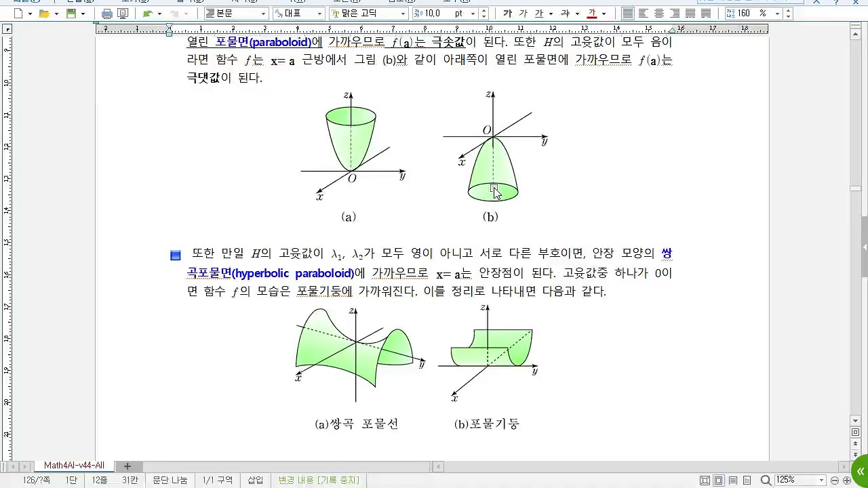Click the 포물면(paraboloid) link text
Image resolution: width=868 pixels, height=488 pixels.
point(264,42)
